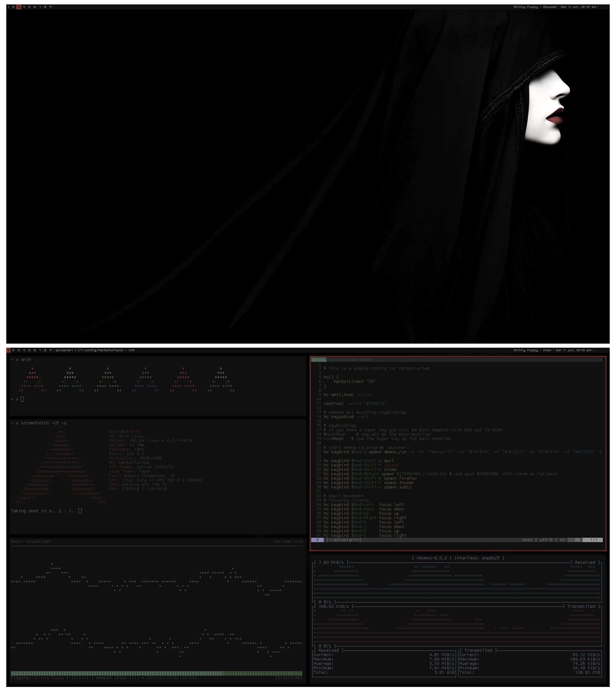616x691 pixels.
Task: Switch to tag 8 in the Gloubel panel
Action: tap(45, 7)
